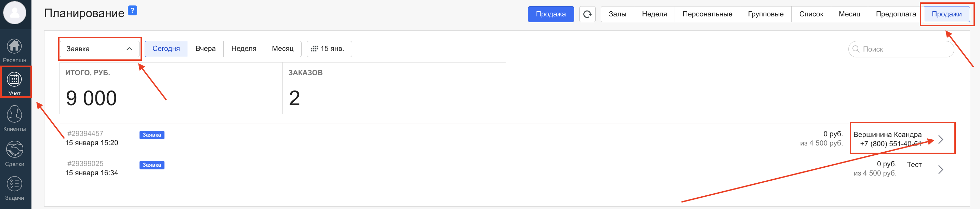
Task: Select the Сегодня period filter
Action: click(x=166, y=49)
